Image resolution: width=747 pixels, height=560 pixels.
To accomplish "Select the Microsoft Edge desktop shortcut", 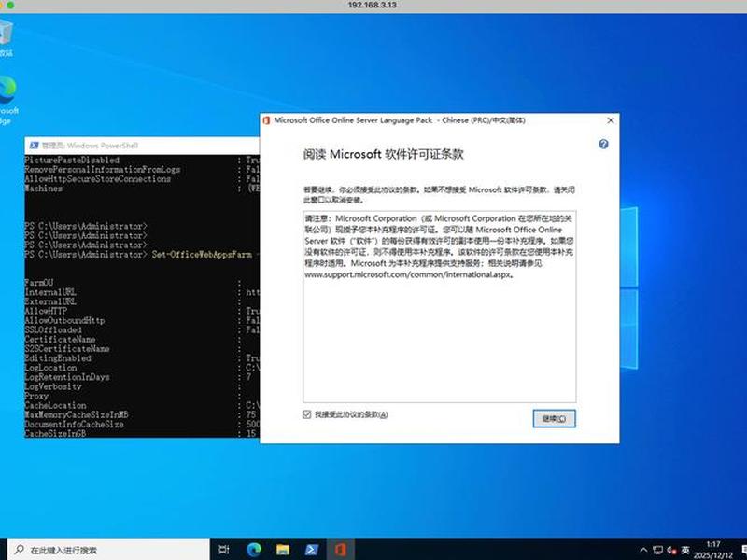I will click(8, 101).
